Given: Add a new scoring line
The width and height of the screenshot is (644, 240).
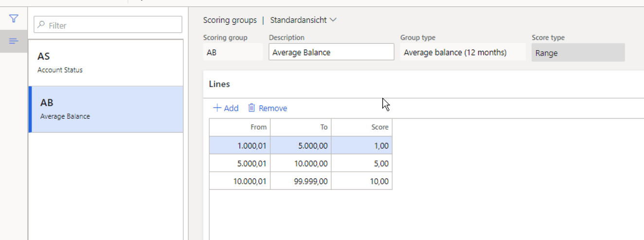Looking at the screenshot, I should coord(226,108).
